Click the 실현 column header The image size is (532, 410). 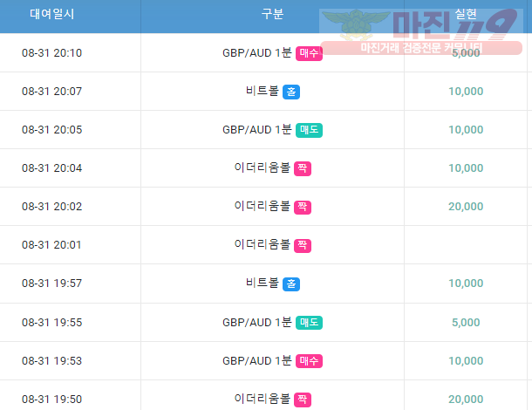466,14
